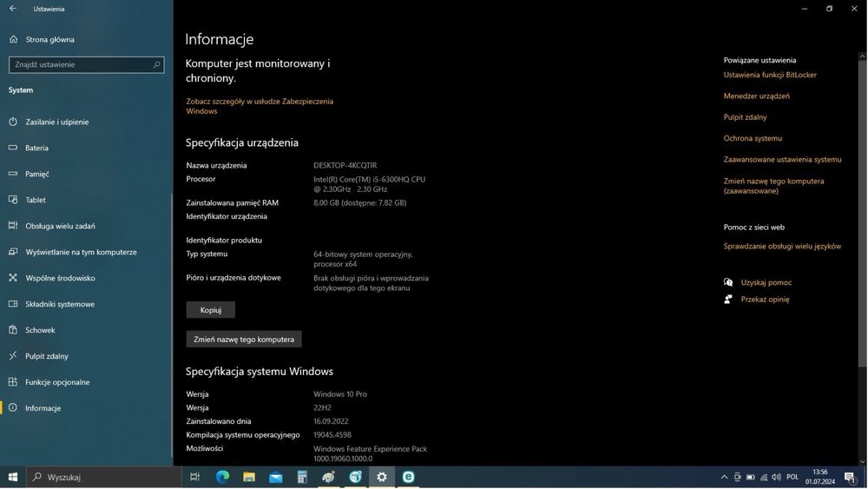Open Zaawansowane ustawienia systemu link
Viewport: 868px width, 489px height.
782,160
